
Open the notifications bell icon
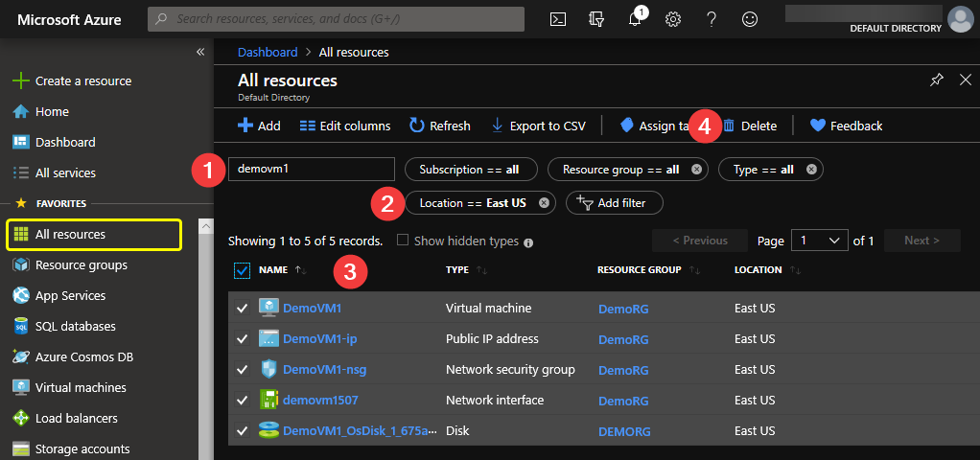635,19
